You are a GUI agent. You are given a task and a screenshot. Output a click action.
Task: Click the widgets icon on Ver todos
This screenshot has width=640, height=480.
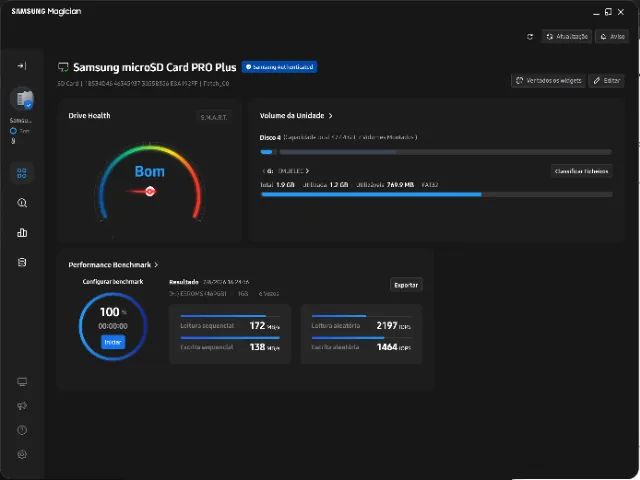tap(519, 80)
